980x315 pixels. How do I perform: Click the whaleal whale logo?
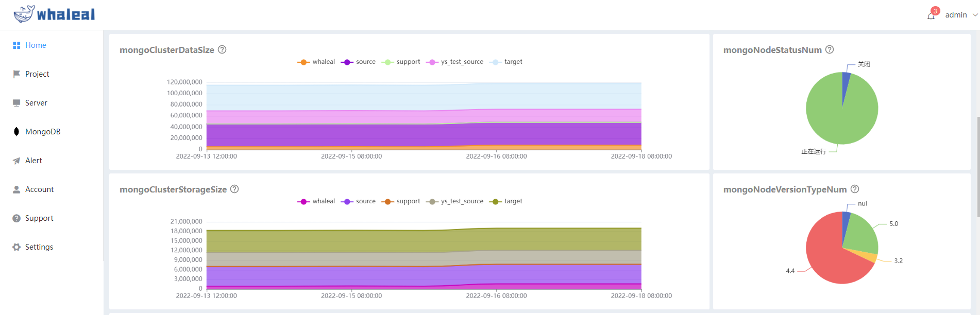(x=54, y=14)
